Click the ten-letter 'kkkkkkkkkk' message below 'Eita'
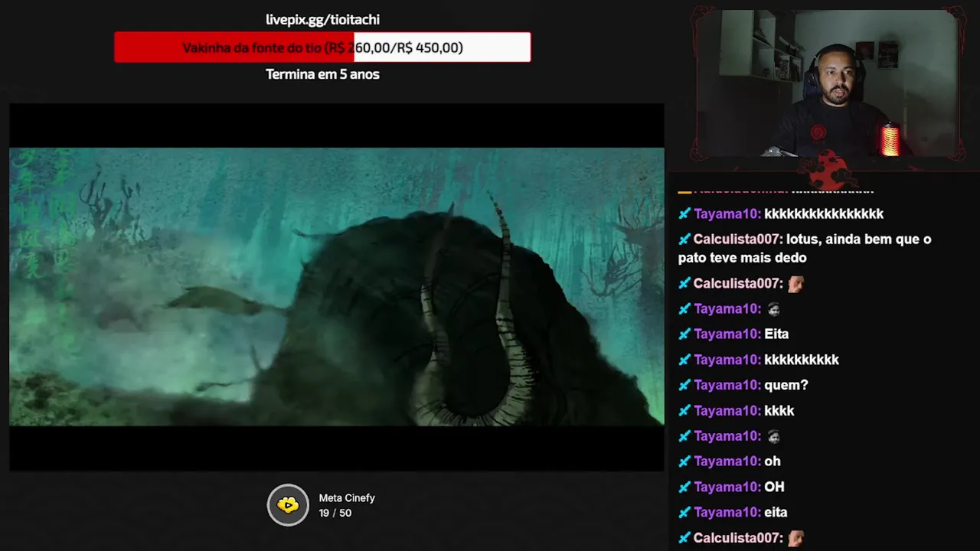 pyautogui.click(x=802, y=360)
